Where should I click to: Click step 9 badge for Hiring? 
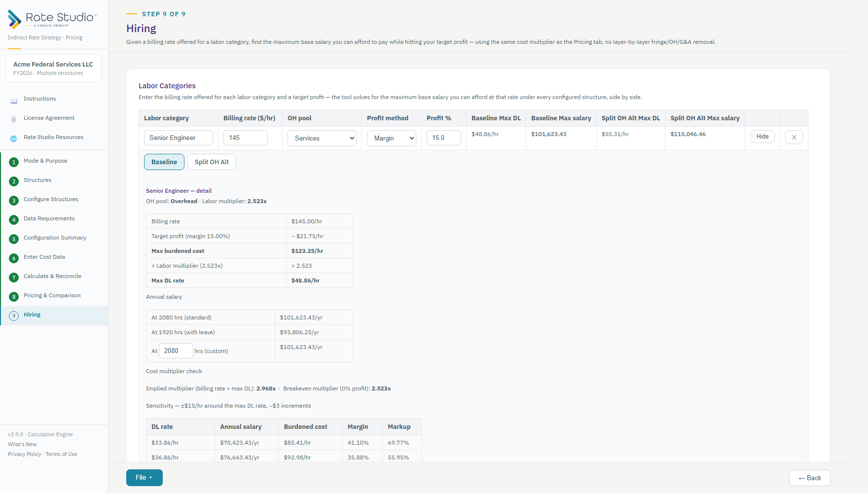coord(14,316)
